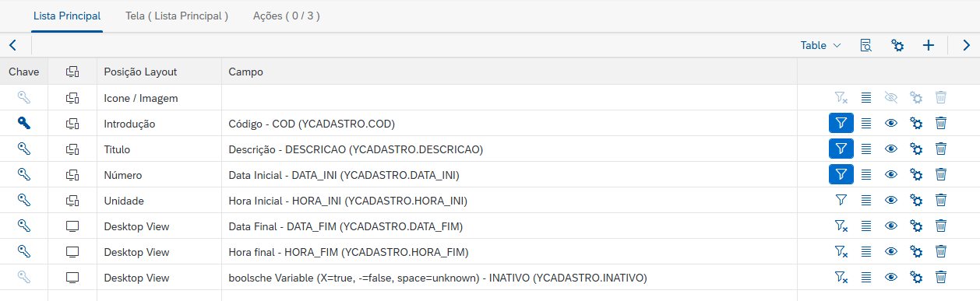The width and height of the screenshot is (980, 301).
Task: Click device icon in Introdução row
Action: pos(72,123)
